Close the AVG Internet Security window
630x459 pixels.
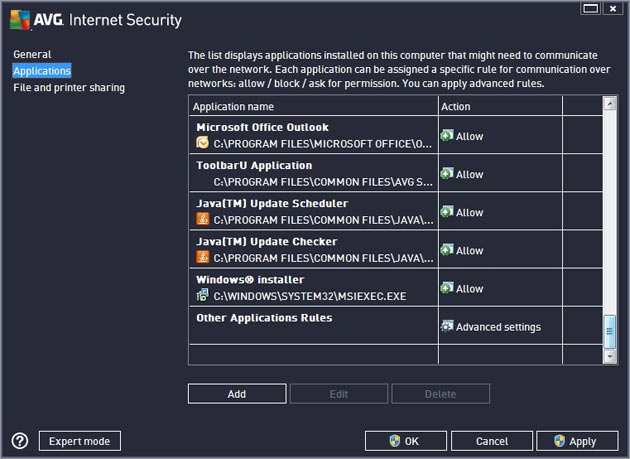point(613,8)
